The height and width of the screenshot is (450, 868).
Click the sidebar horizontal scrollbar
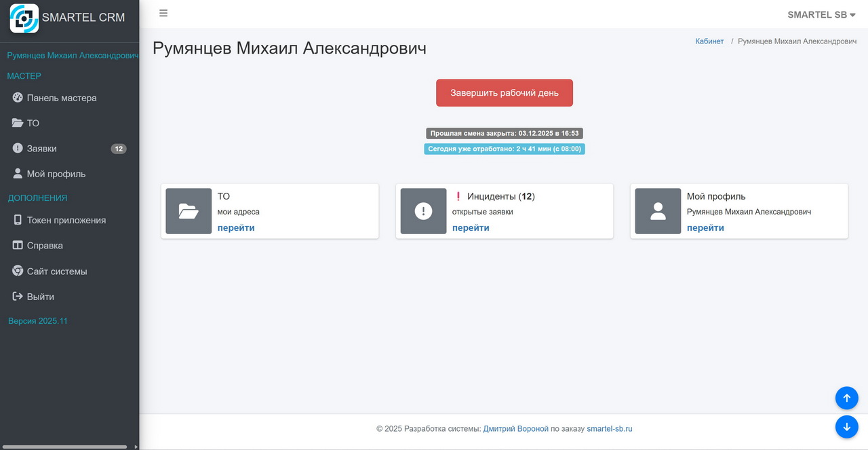[64, 447]
